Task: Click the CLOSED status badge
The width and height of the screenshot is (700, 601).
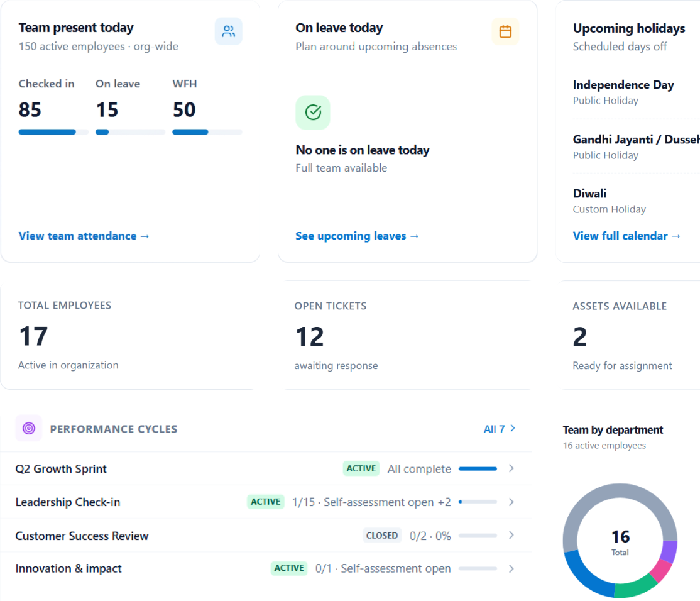Action: point(382,536)
